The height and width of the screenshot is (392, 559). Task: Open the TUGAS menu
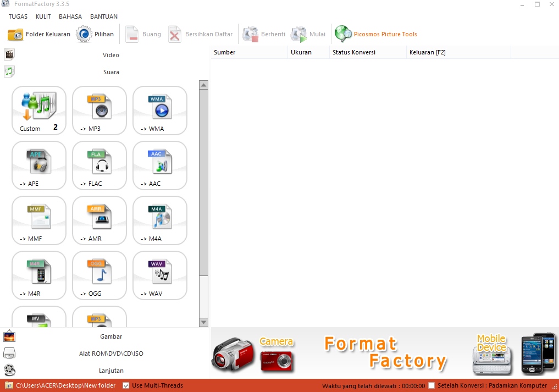point(18,16)
